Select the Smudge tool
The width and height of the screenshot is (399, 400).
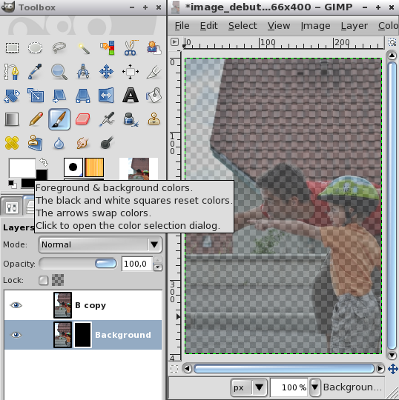click(83, 143)
